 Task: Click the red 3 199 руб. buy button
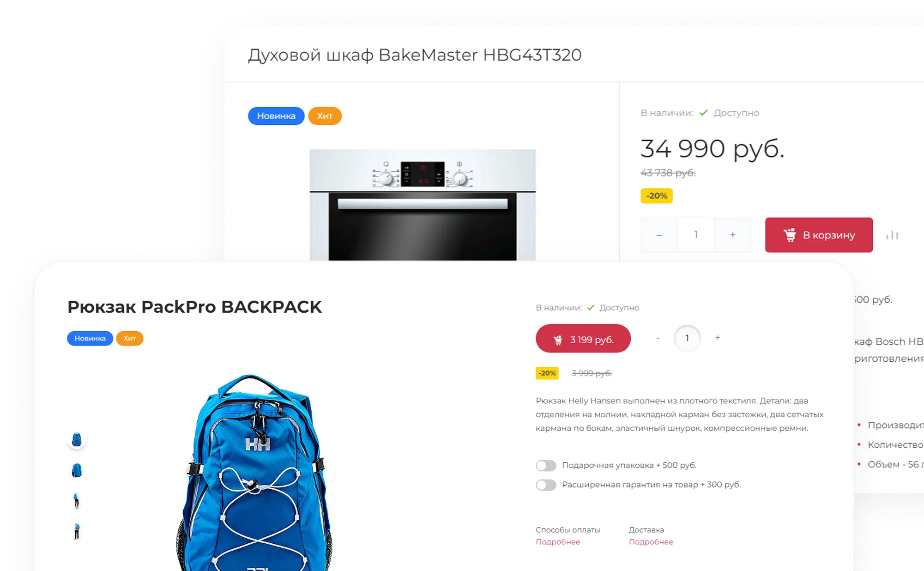583,339
